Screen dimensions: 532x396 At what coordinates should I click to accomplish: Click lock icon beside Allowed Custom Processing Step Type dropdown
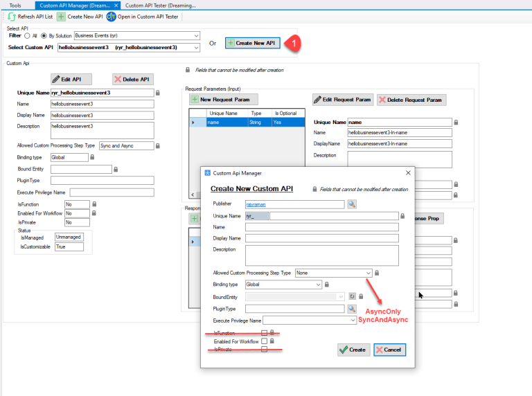point(377,273)
